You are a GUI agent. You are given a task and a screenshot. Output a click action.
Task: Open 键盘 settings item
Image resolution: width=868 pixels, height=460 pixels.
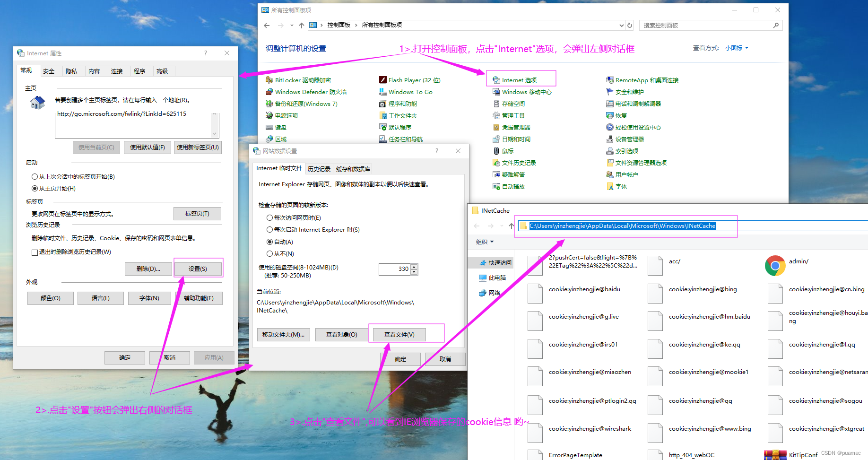pyautogui.click(x=276, y=128)
